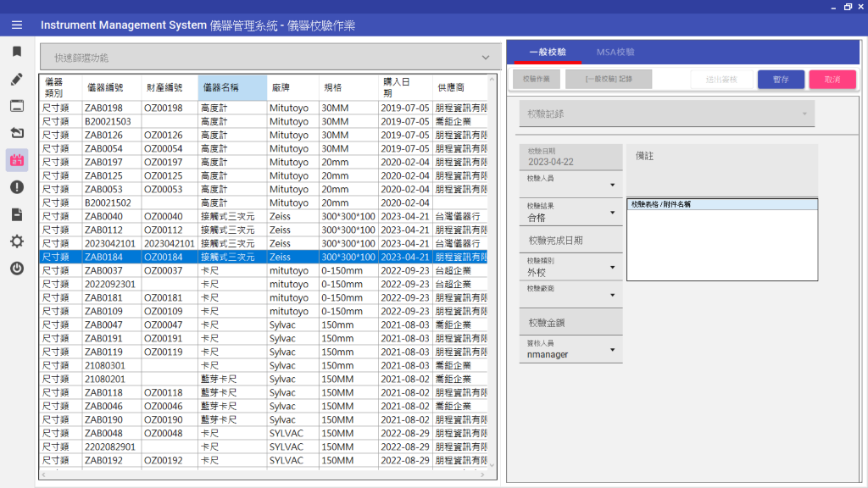Open the hamburger navigation menu
Screen dimensions: 868x488
16,25
